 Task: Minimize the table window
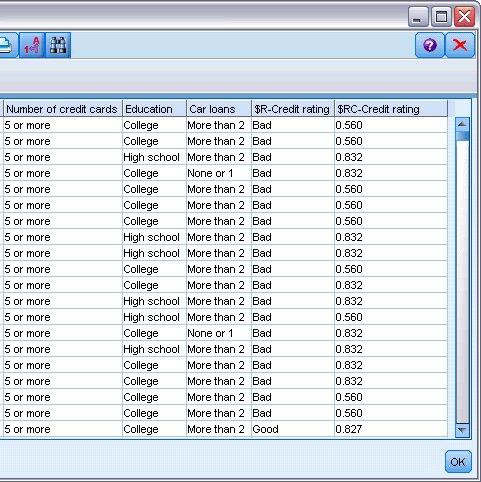point(418,17)
